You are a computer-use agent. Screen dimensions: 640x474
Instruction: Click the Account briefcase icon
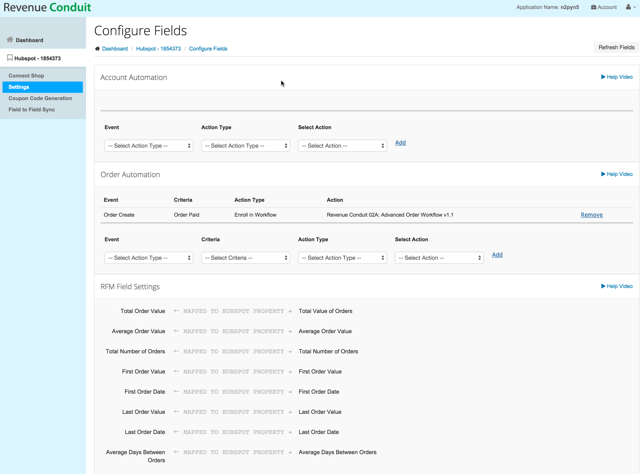[x=594, y=7]
